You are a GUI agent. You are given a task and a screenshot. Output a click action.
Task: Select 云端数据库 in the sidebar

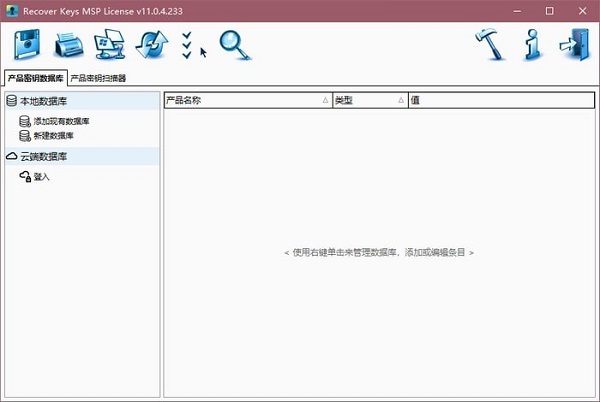(82, 156)
